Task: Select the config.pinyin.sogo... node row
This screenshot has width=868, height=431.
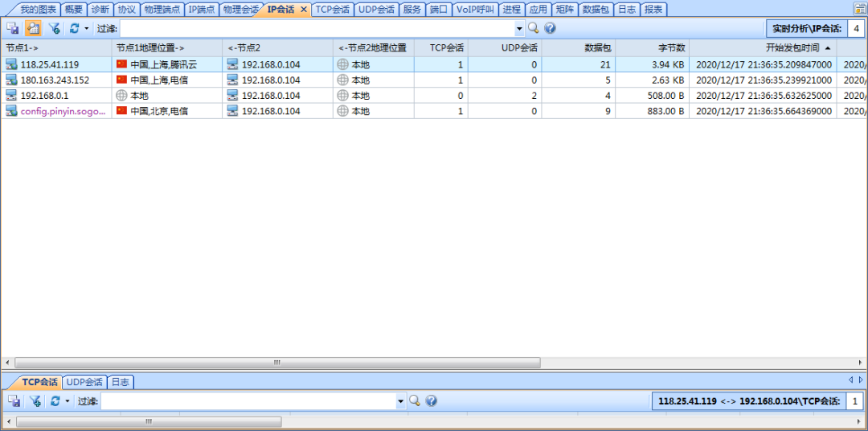Action: pos(55,111)
